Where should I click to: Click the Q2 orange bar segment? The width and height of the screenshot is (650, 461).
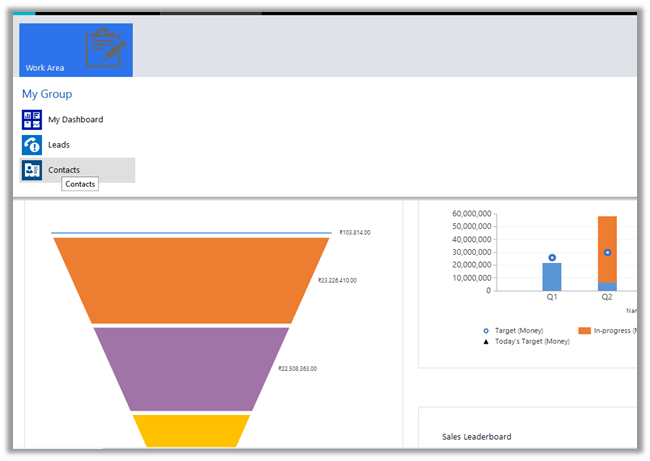point(607,248)
